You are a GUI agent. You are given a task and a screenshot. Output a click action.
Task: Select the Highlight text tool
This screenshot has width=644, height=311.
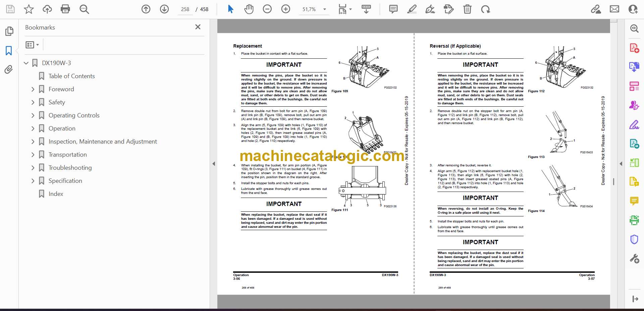[x=412, y=9]
